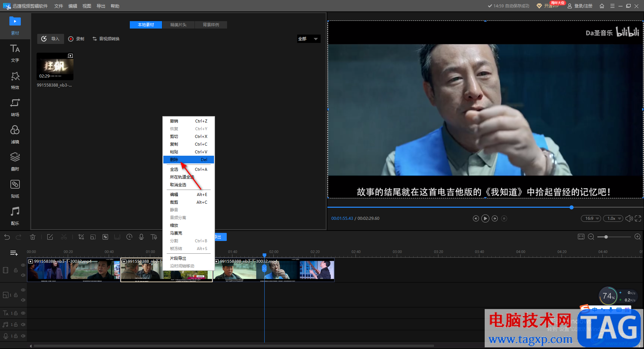Open the 1.0x playback speed dropdown
Viewport: 644px width, 349px height.
point(613,218)
